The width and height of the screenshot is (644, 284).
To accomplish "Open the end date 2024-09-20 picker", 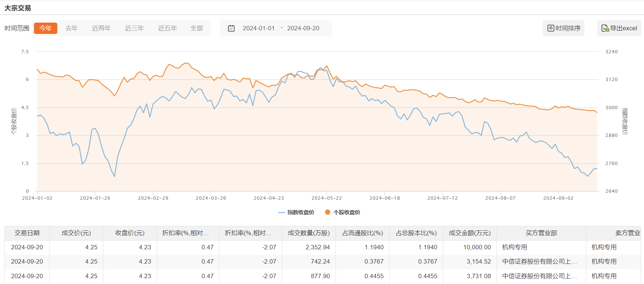I will (303, 28).
